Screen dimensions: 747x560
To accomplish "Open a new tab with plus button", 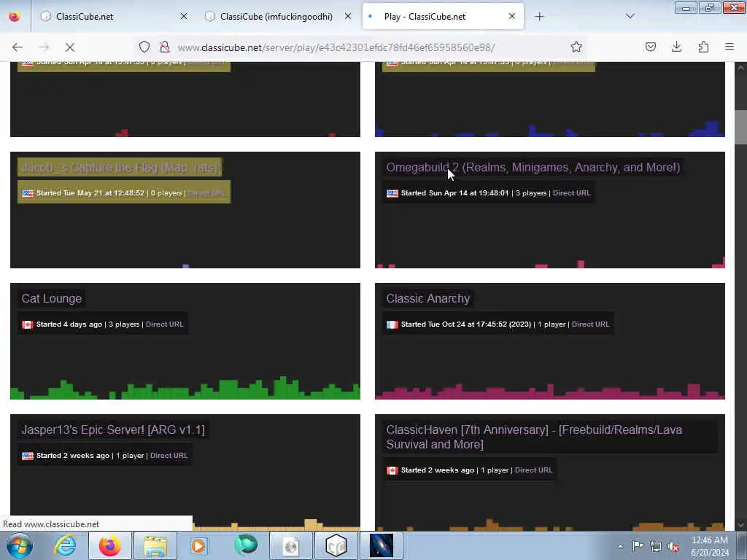I will click(539, 17).
